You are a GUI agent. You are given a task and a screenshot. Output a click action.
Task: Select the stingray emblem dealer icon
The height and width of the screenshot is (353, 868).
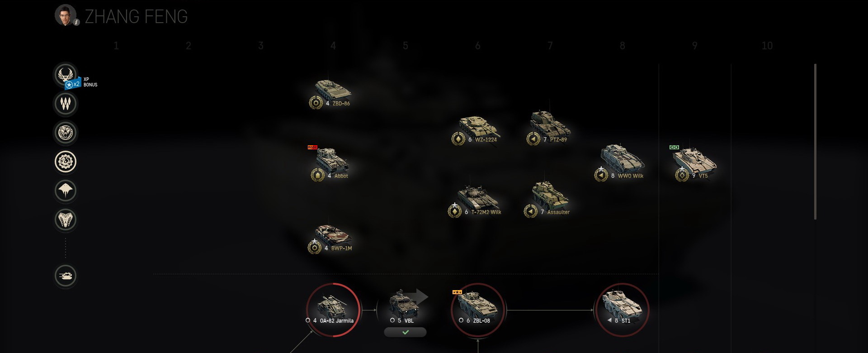tap(66, 191)
